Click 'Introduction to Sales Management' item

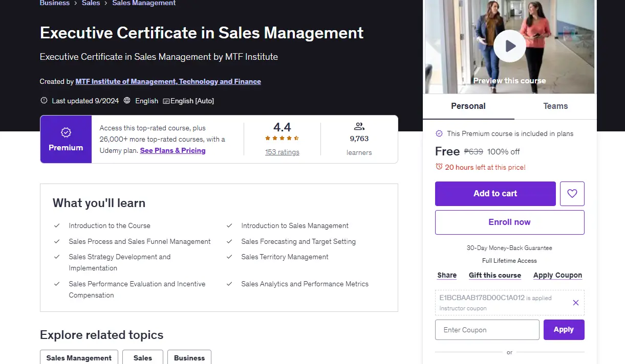295,225
